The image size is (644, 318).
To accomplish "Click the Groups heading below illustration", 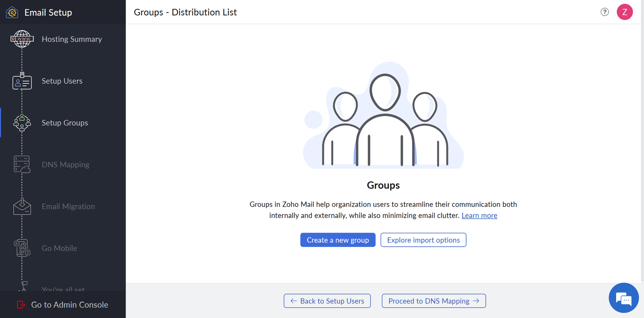I will click(x=383, y=185).
